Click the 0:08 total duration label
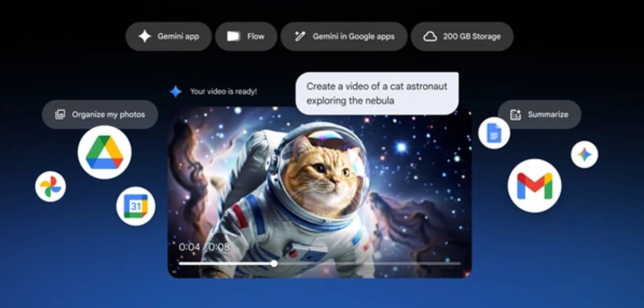Viewport: 644px width, 308px height. [x=219, y=247]
